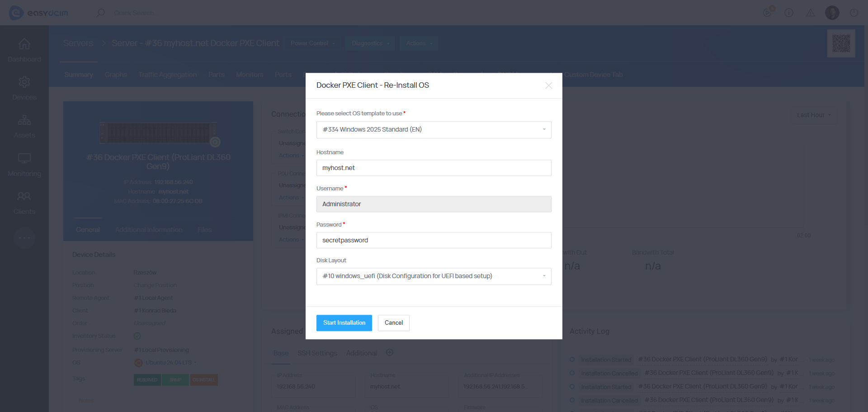Click the SNMP tag
Image resolution: width=868 pixels, height=412 pixels.
click(175, 380)
